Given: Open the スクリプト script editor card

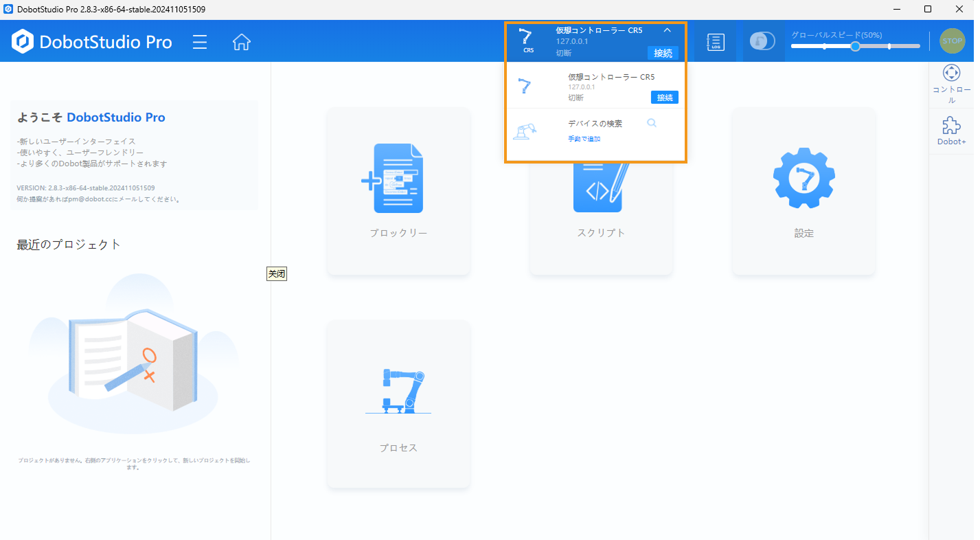Looking at the screenshot, I should [x=601, y=192].
